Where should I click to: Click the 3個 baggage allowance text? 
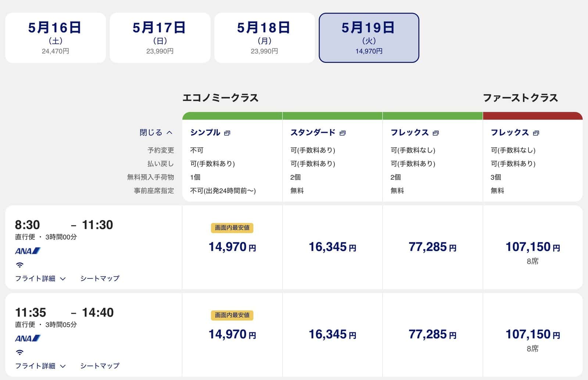point(496,177)
